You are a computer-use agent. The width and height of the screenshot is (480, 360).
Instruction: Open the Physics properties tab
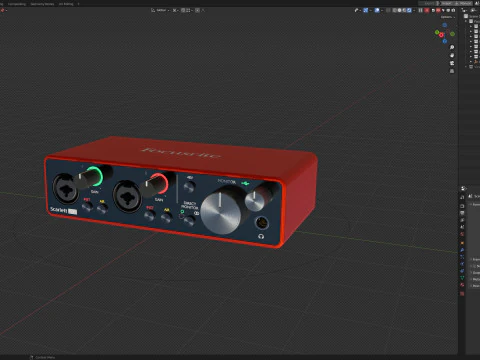tap(462, 264)
